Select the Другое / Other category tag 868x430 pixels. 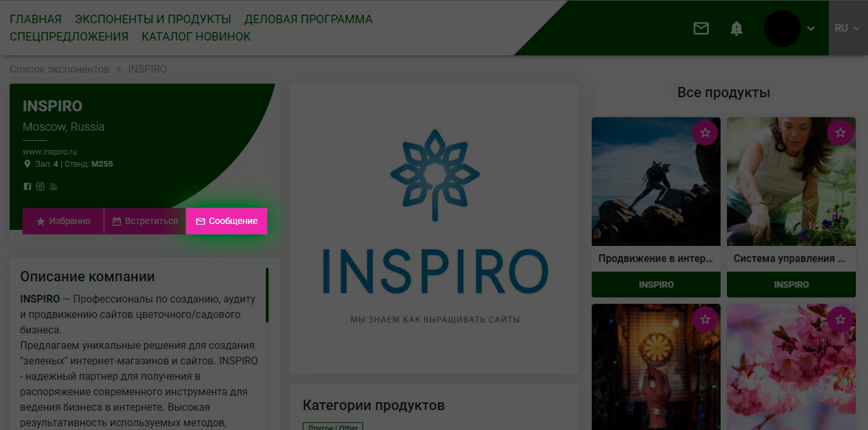(333, 427)
